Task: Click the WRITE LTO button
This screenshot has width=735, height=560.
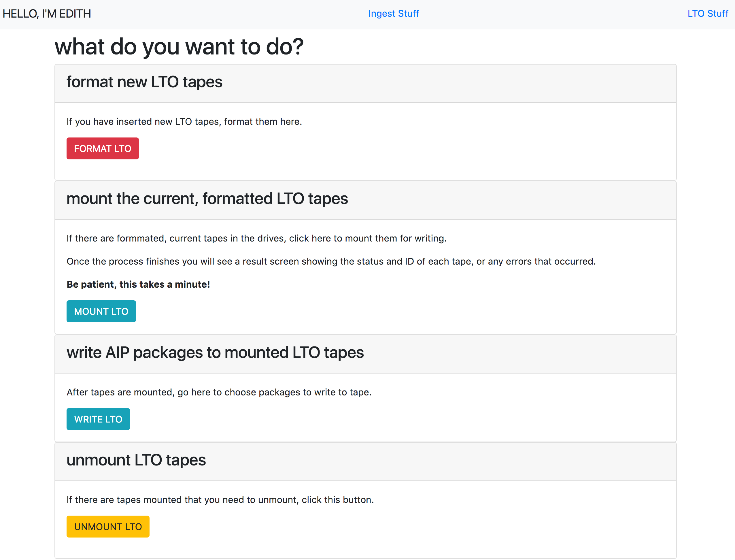Action: click(x=98, y=419)
